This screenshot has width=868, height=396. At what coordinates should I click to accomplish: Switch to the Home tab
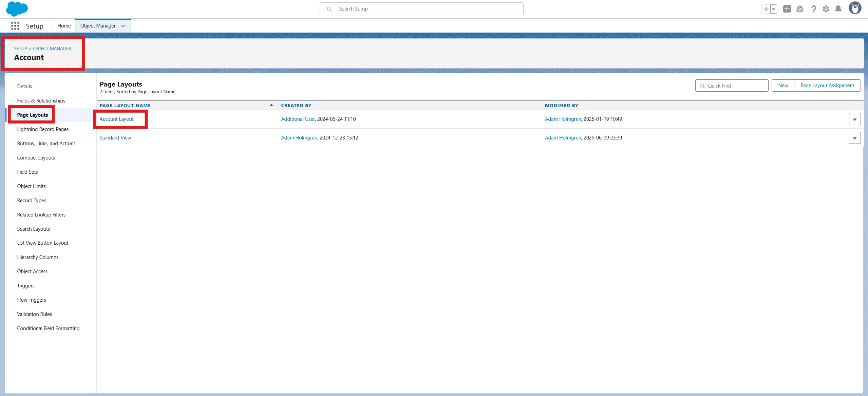[x=64, y=26]
